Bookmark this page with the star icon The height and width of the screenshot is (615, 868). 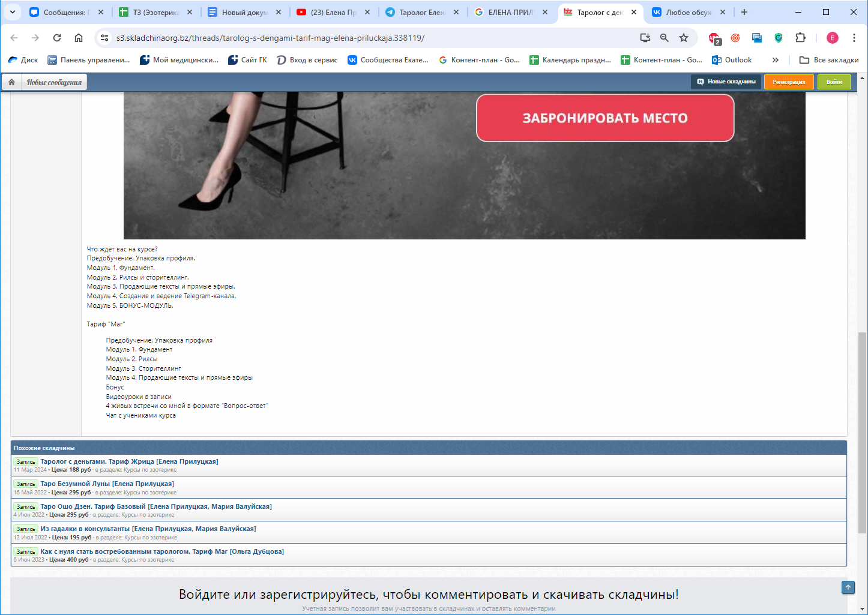[x=684, y=38]
